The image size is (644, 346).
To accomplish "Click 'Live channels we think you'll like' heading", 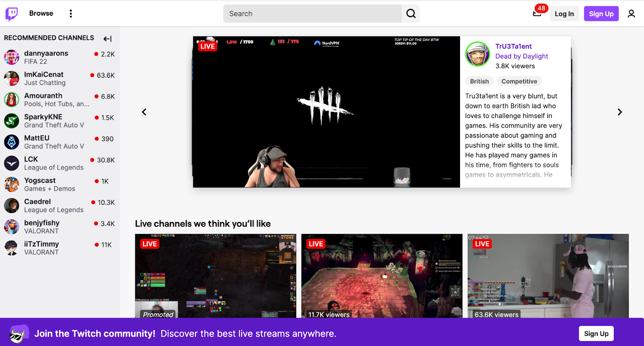I will 203,224.
